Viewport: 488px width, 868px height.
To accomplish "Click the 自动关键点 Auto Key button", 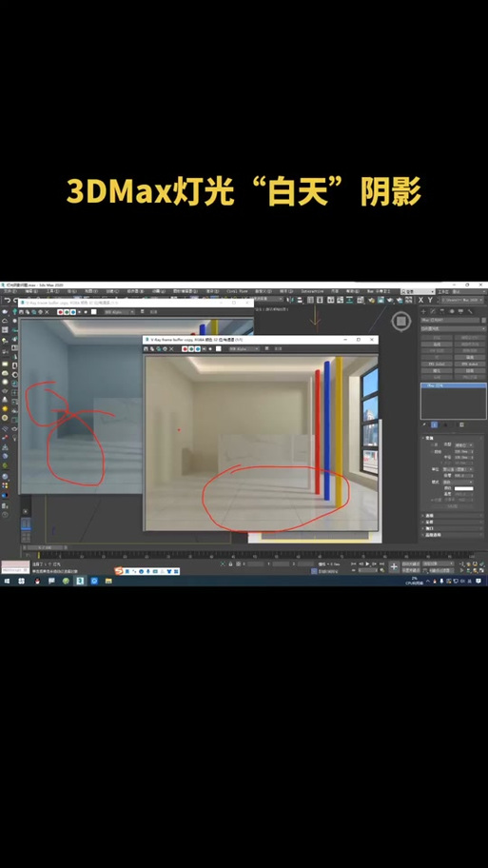I will pos(411,563).
